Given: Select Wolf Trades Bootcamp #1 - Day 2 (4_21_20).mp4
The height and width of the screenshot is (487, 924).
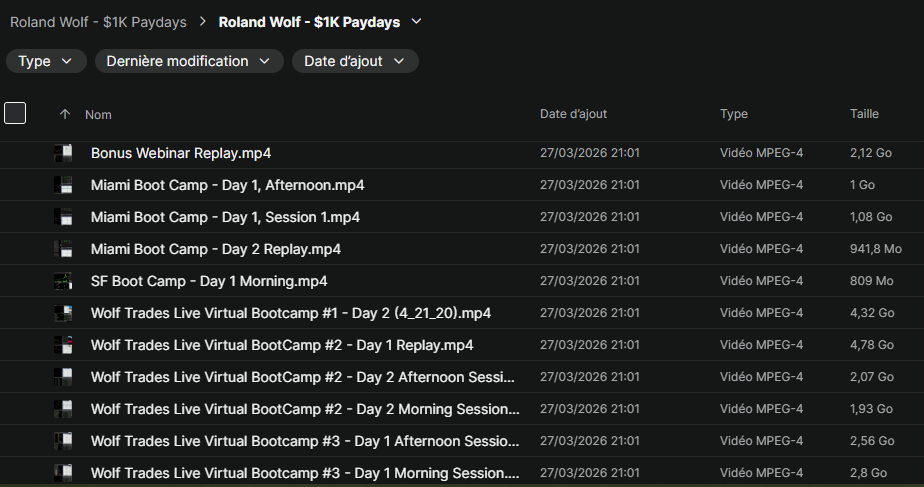Looking at the screenshot, I should click(x=291, y=313).
